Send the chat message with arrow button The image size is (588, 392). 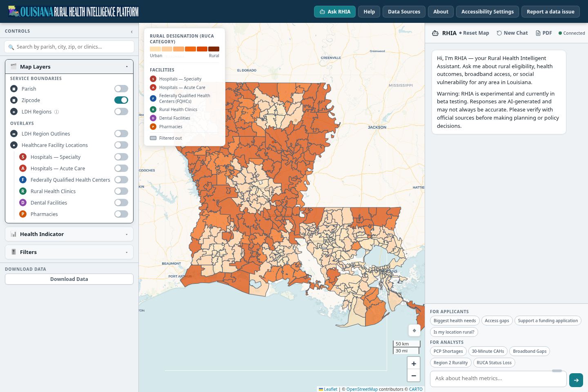click(576, 380)
